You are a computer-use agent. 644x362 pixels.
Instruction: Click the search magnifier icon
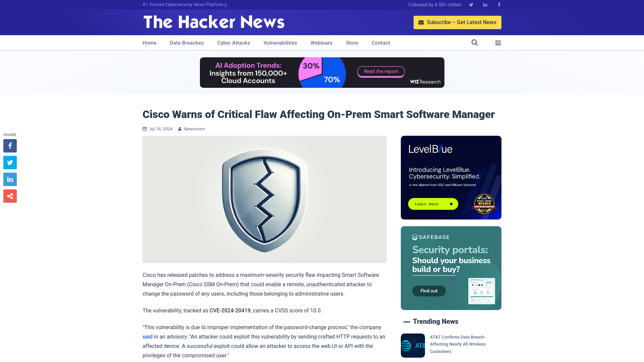tap(475, 43)
